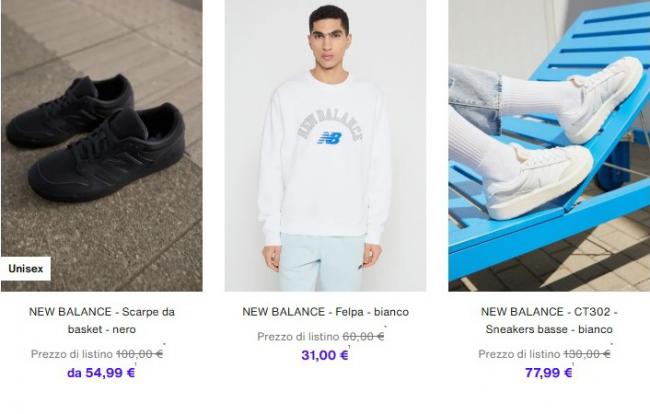Click the 31,00 € sale price
The width and height of the screenshot is (650, 414).
325,355
